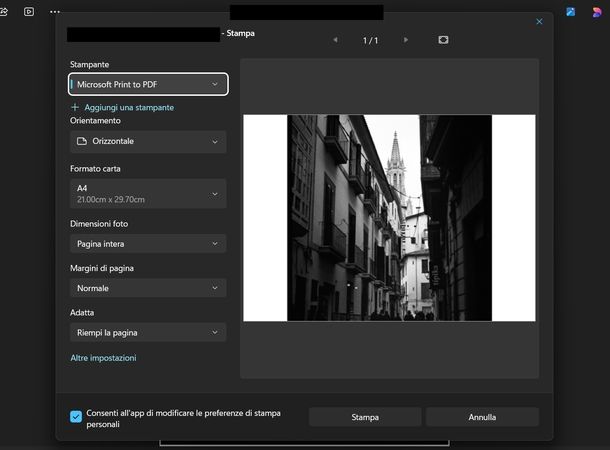This screenshot has width=610, height=450.
Task: Click the blue photo app icon top-right
Action: coord(570,12)
